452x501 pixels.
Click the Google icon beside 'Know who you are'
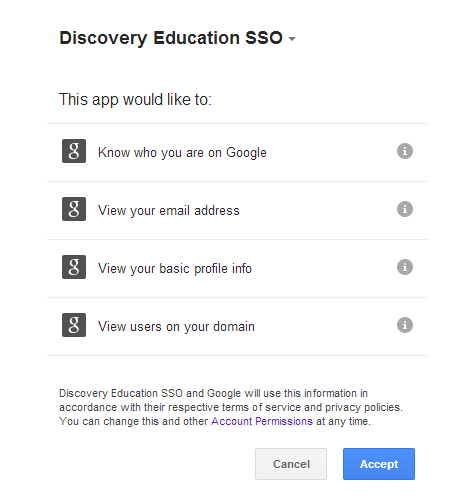[x=74, y=151]
